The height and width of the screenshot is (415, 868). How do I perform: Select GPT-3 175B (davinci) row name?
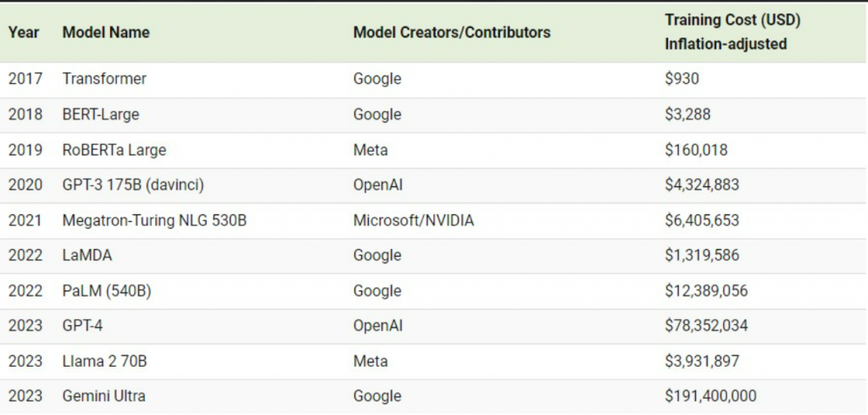(133, 185)
